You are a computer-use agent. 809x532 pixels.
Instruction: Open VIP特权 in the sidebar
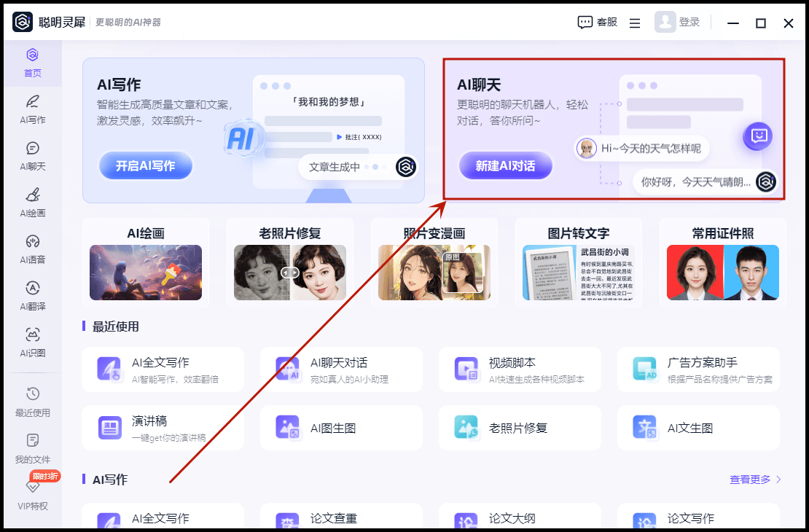[32, 494]
